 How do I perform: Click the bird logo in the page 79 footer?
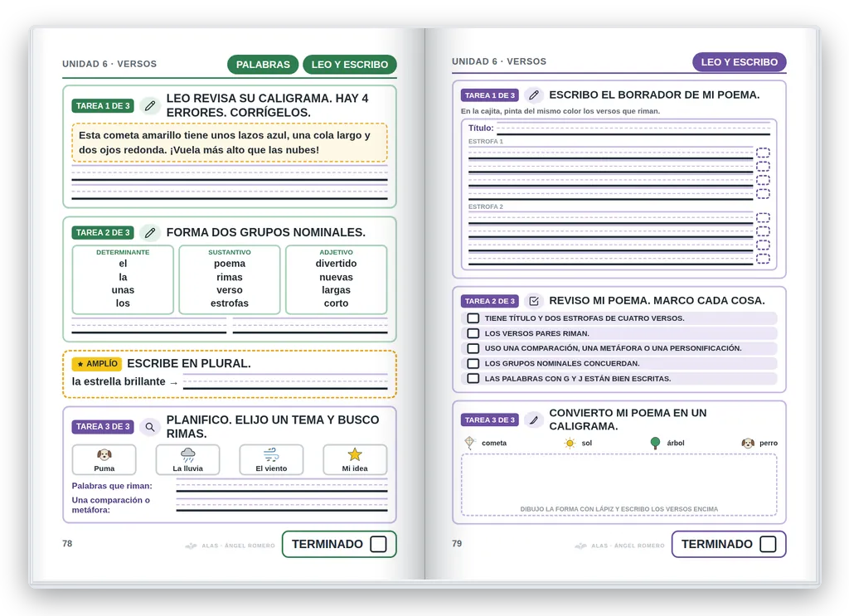pos(580,546)
